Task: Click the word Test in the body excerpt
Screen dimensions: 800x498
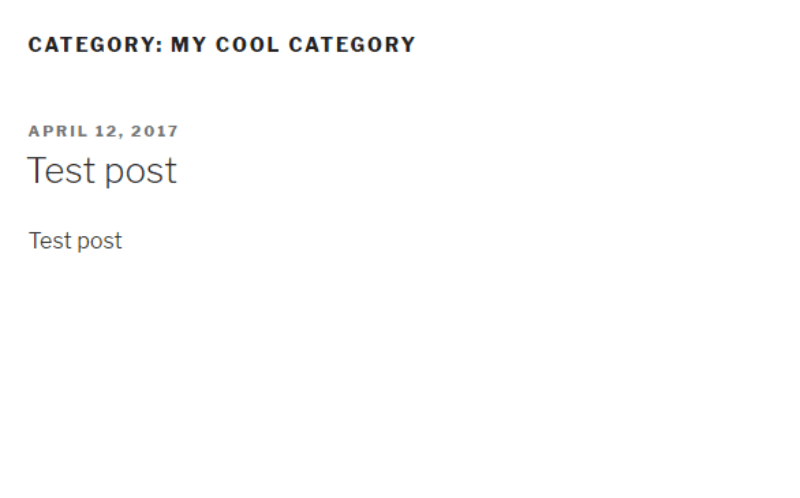Action: (x=48, y=241)
